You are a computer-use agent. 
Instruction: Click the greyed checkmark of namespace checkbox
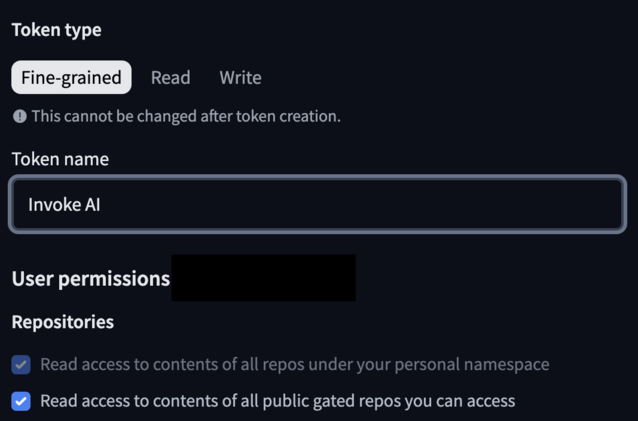pos(21,365)
